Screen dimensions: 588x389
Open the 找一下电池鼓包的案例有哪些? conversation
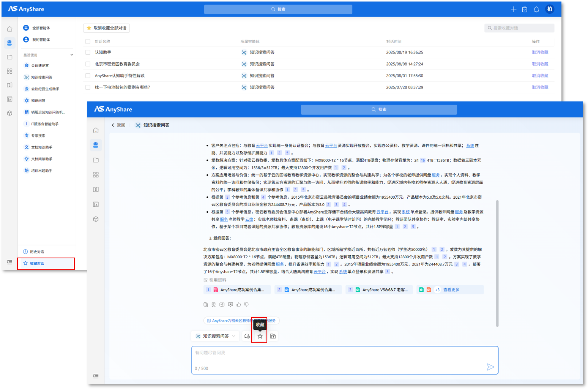(x=123, y=87)
